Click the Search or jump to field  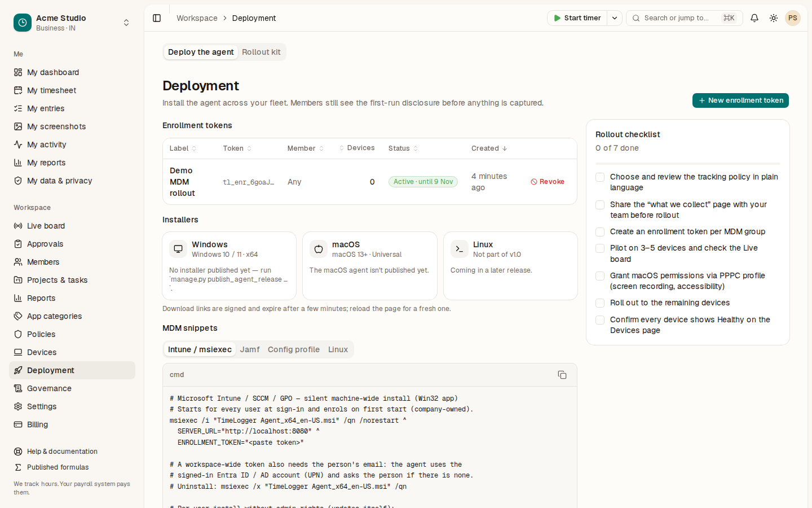point(685,18)
